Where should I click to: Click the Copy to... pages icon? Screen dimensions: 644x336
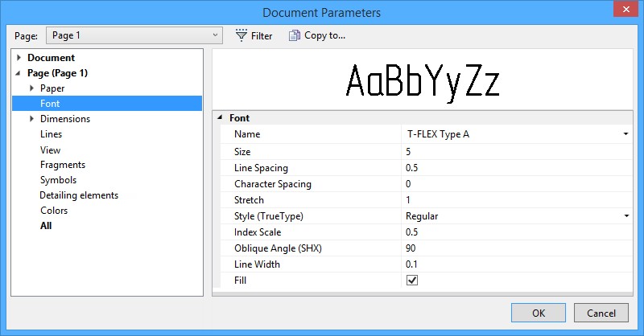(x=295, y=35)
